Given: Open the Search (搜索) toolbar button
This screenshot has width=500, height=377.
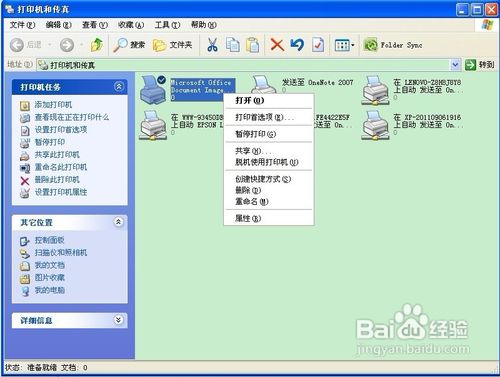Looking at the screenshot, I should (x=129, y=45).
